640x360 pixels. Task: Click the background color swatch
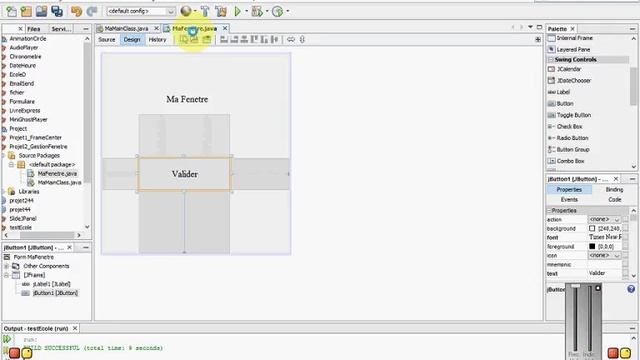[x=592, y=229]
